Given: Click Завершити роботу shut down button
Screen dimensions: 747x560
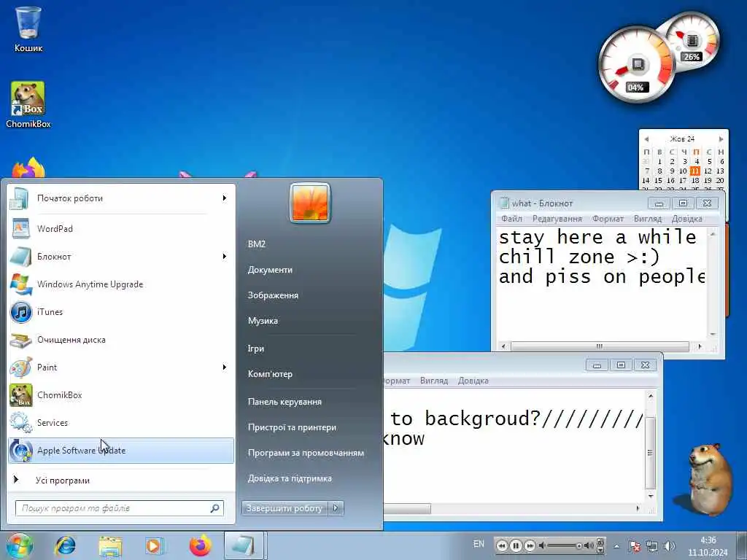Looking at the screenshot, I should [285, 508].
